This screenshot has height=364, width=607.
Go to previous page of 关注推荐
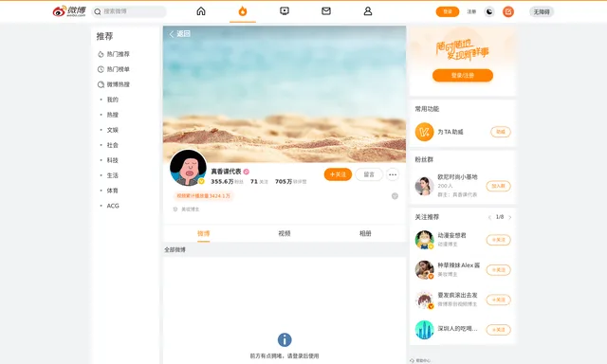click(489, 217)
